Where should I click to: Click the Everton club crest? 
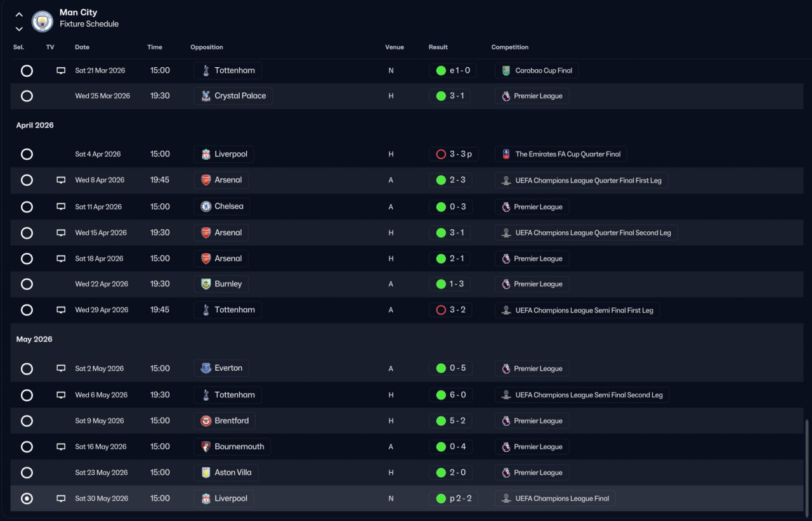206,368
